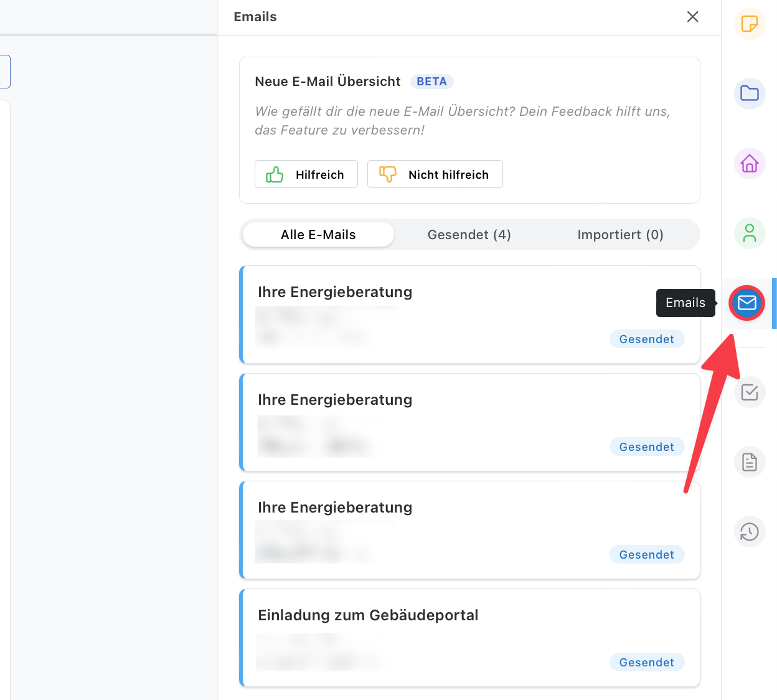The height and width of the screenshot is (700, 777).
Task: Switch to the Gesendet (4) tab
Action: [469, 235]
